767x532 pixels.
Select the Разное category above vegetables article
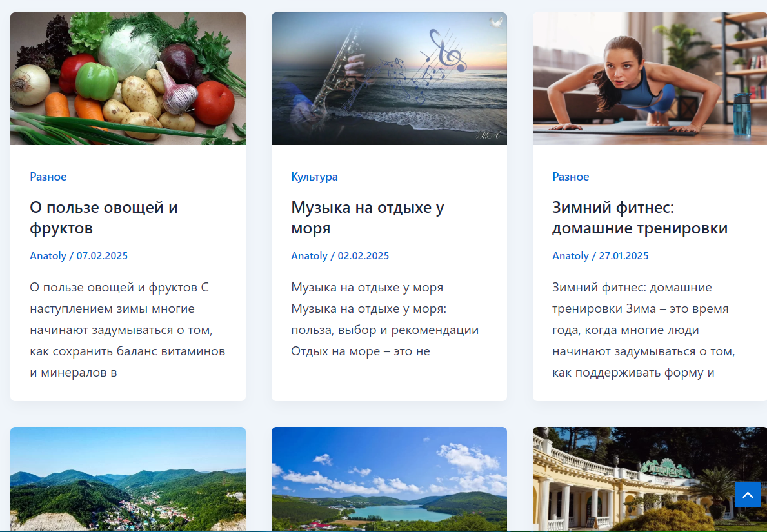click(48, 177)
